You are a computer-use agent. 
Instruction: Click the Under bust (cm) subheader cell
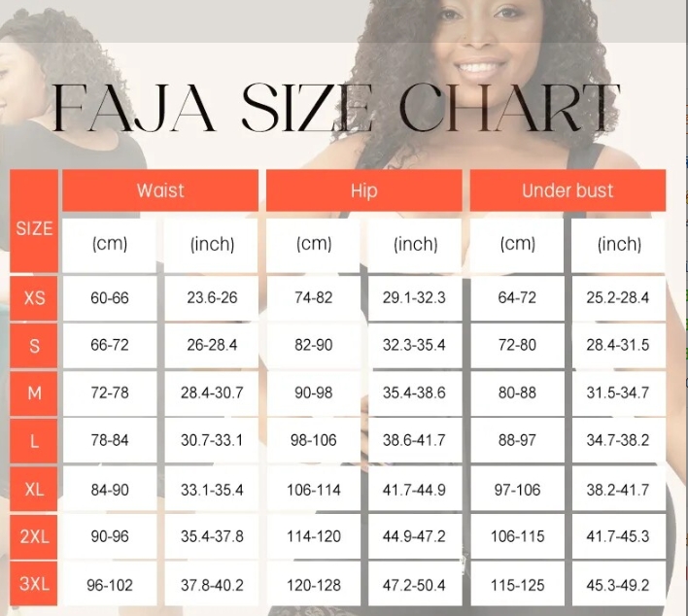pyautogui.click(x=517, y=244)
